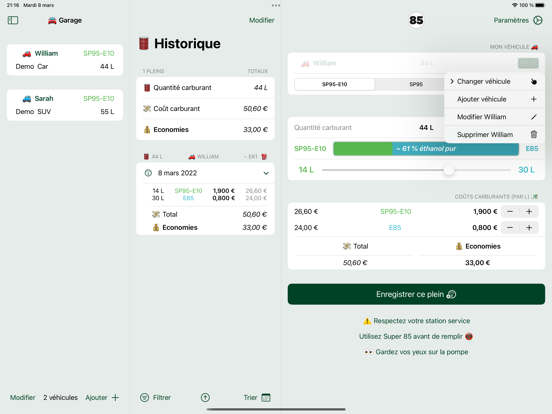Screen dimensions: 552x414
Task: Select the SP95 fuel segment
Action: [416, 84]
